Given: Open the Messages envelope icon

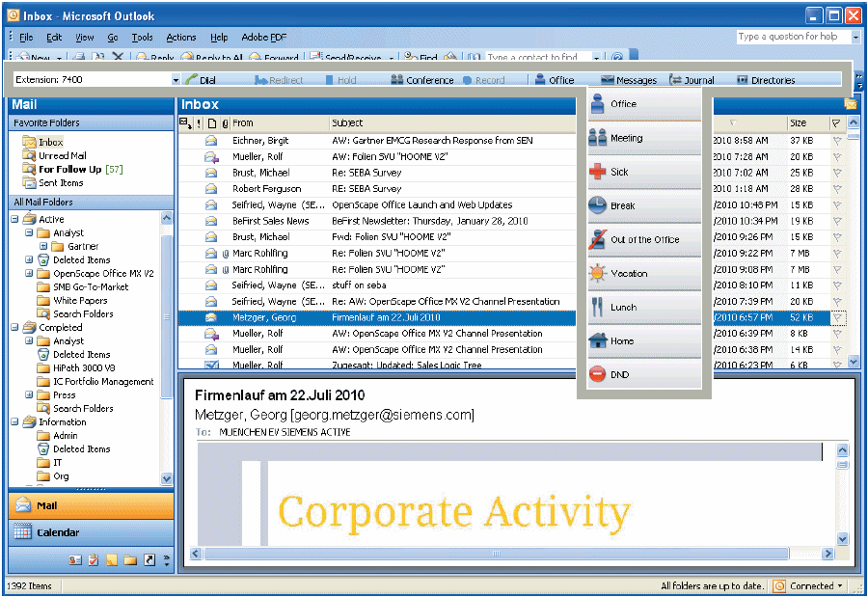Looking at the screenshot, I should coord(608,80).
